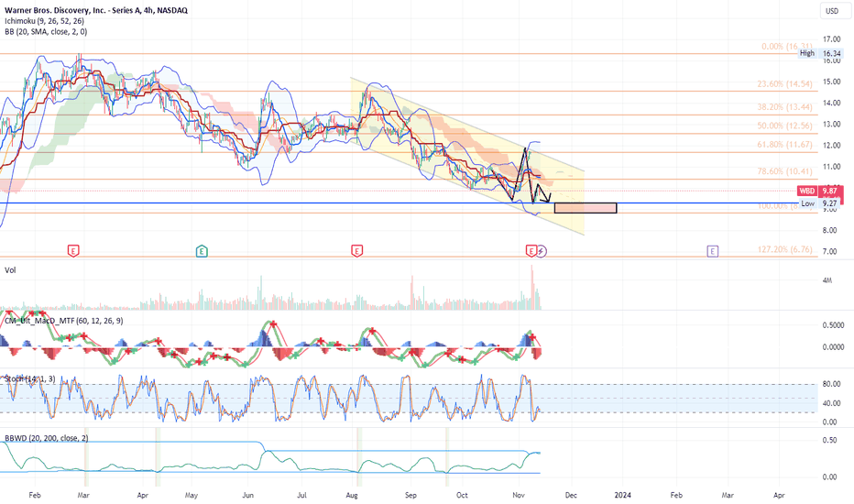Click the Vol indicator label
854x504 pixels.
point(10,270)
